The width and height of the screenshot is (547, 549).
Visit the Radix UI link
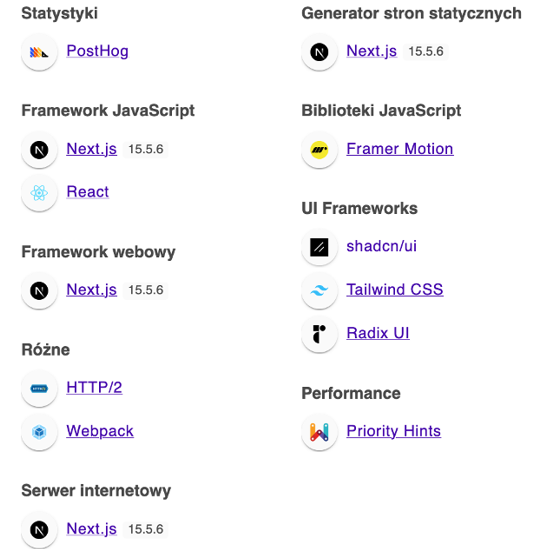[378, 333]
